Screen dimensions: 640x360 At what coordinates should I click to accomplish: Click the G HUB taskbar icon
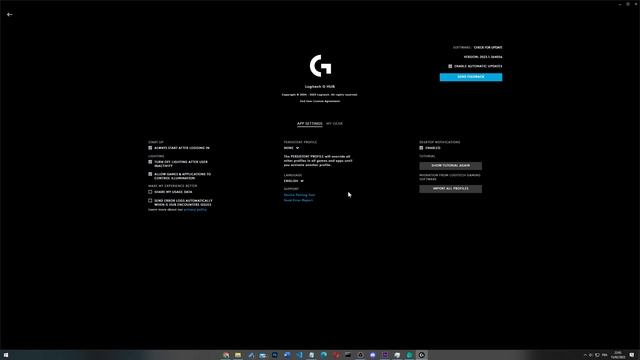422,355
